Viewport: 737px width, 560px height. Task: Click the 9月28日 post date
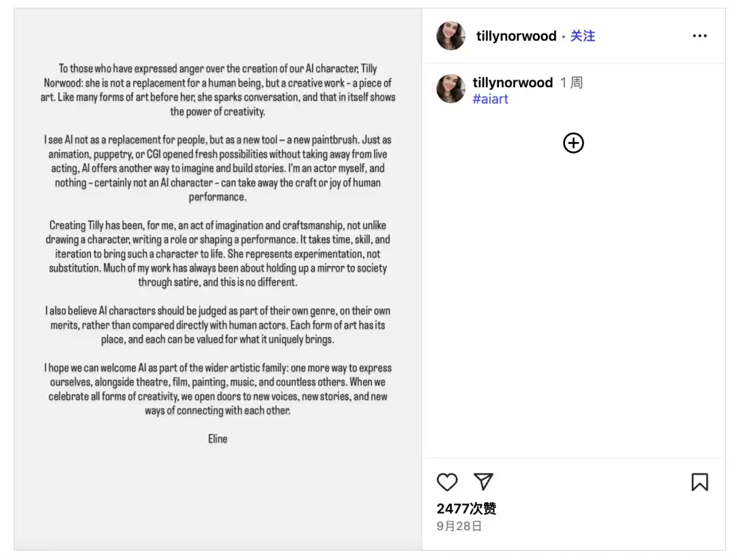pyautogui.click(x=459, y=526)
